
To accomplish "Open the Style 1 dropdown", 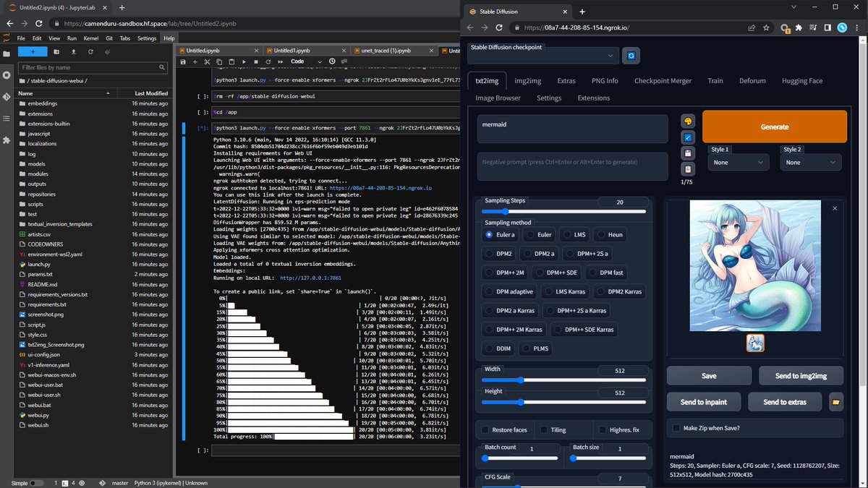I will (739, 163).
